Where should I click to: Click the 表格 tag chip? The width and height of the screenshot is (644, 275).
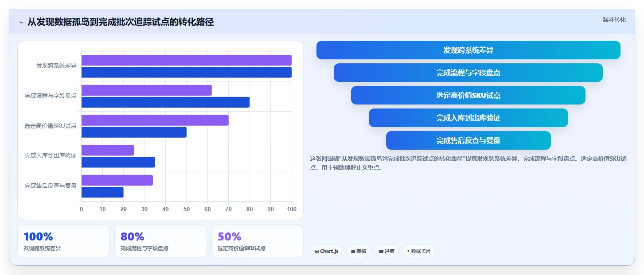click(358, 251)
